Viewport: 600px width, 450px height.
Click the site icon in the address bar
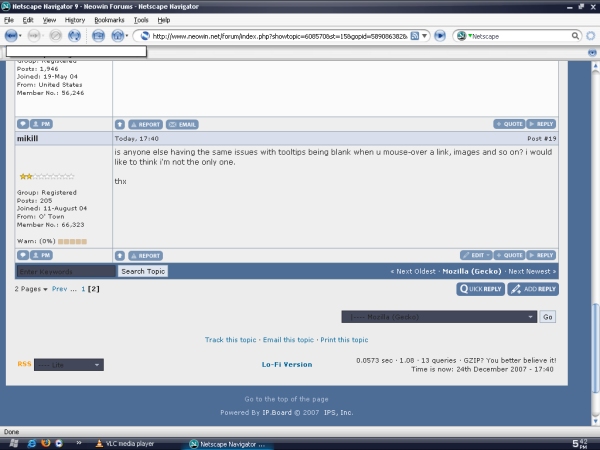pyautogui.click(x=145, y=36)
